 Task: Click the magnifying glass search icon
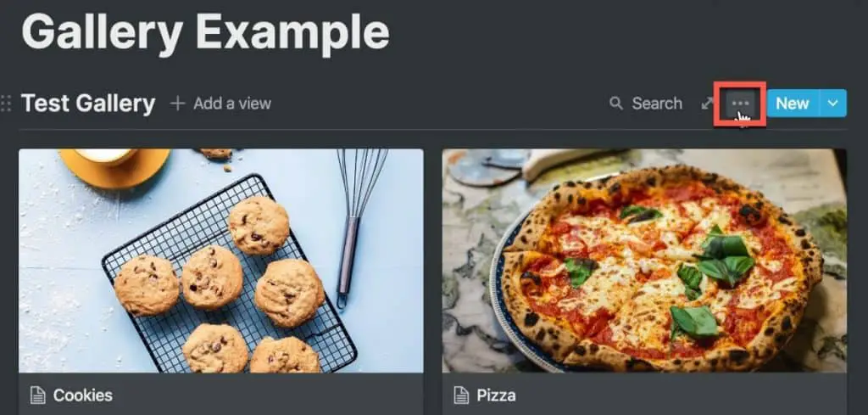(x=615, y=103)
